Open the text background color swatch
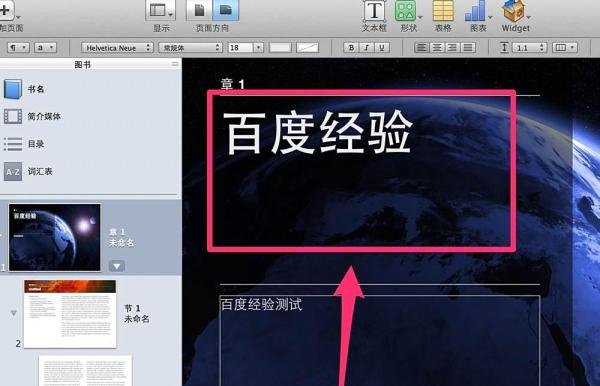 (307, 48)
